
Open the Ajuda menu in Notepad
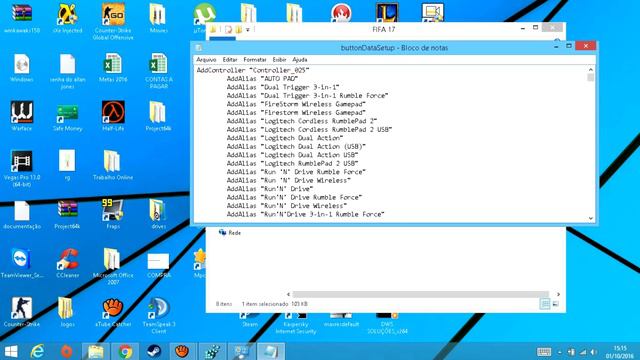[300, 60]
